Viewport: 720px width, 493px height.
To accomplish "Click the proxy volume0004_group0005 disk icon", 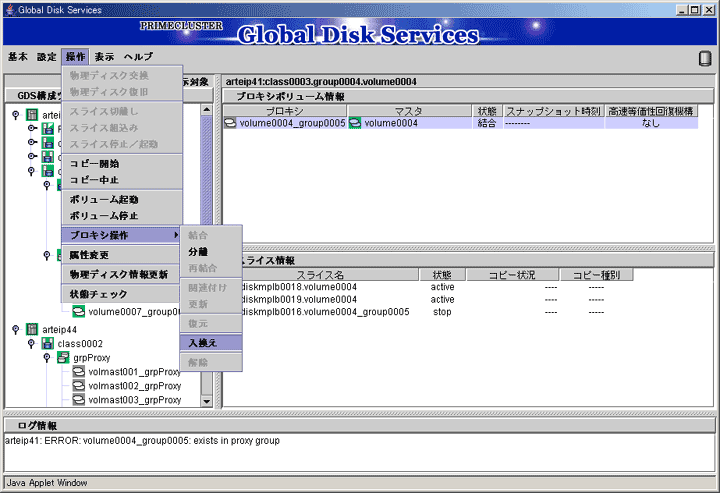I will click(x=230, y=123).
